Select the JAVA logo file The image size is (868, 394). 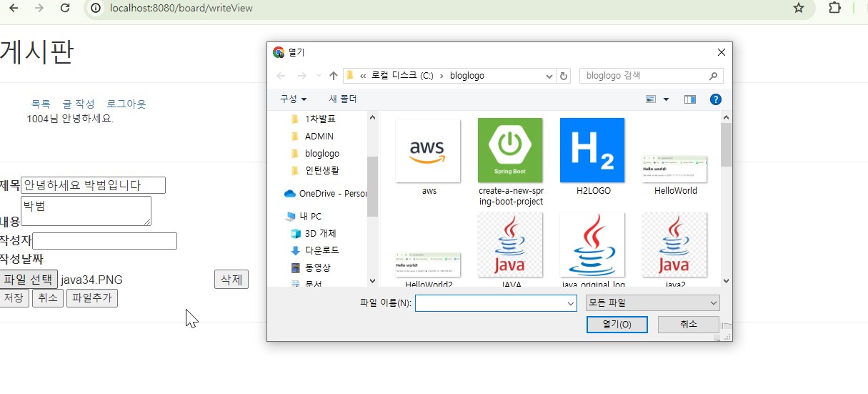(511, 250)
